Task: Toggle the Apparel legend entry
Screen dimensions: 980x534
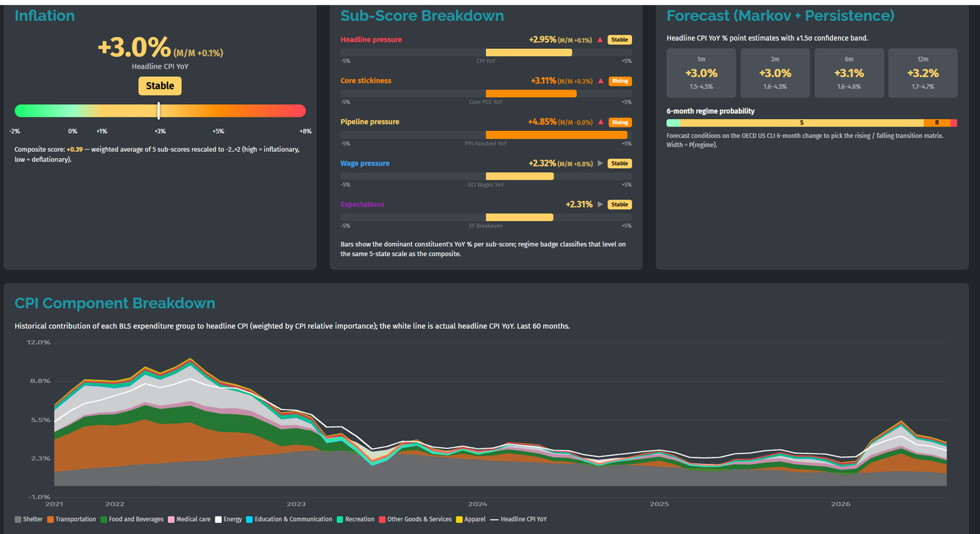Action: (x=470, y=519)
